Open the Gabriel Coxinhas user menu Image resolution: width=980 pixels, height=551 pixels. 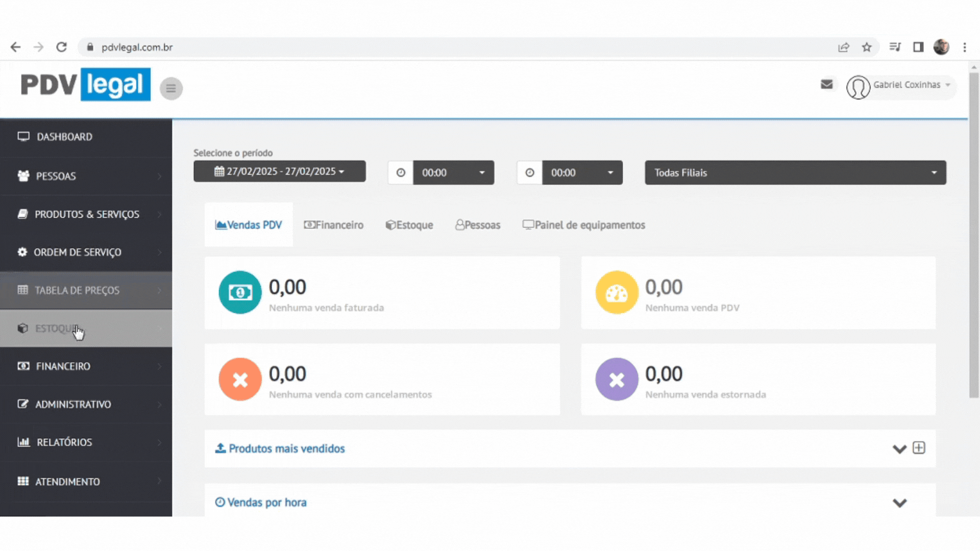(x=900, y=86)
